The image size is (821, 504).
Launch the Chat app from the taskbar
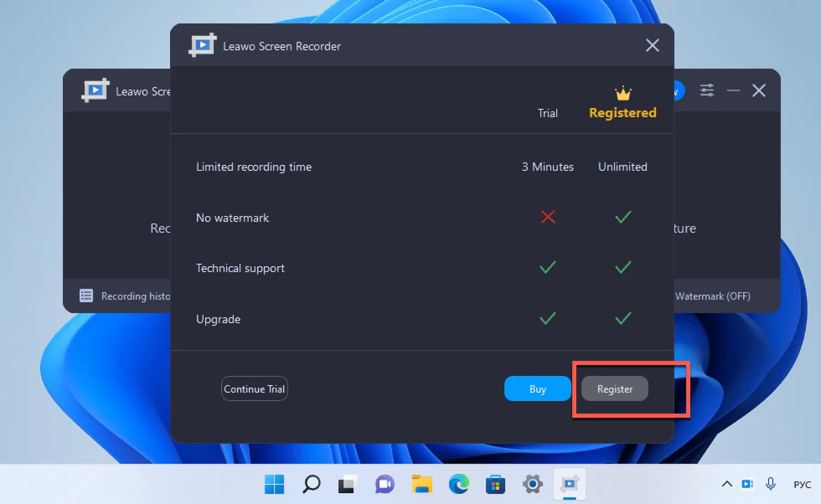[x=385, y=484]
